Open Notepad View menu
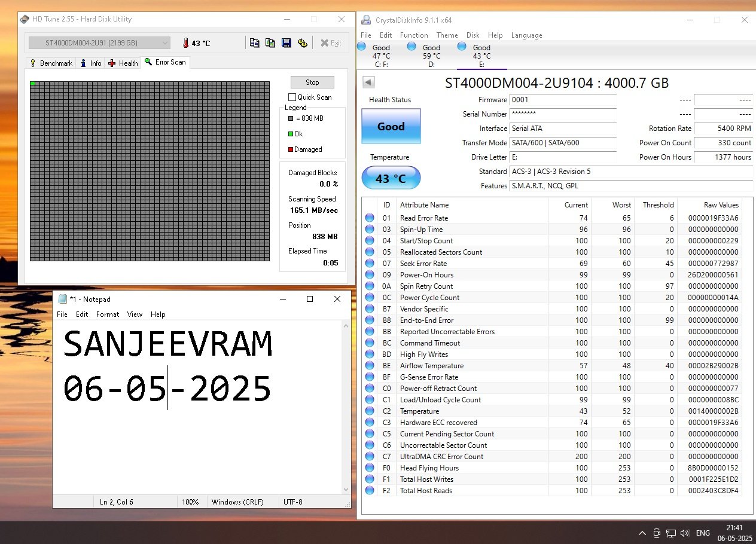 tap(135, 314)
